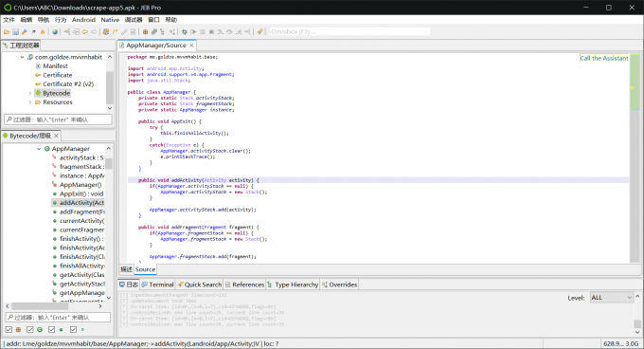Click the Call the Assistant link
Image resolution: width=644 pixels, height=349 pixels.
[604, 59]
